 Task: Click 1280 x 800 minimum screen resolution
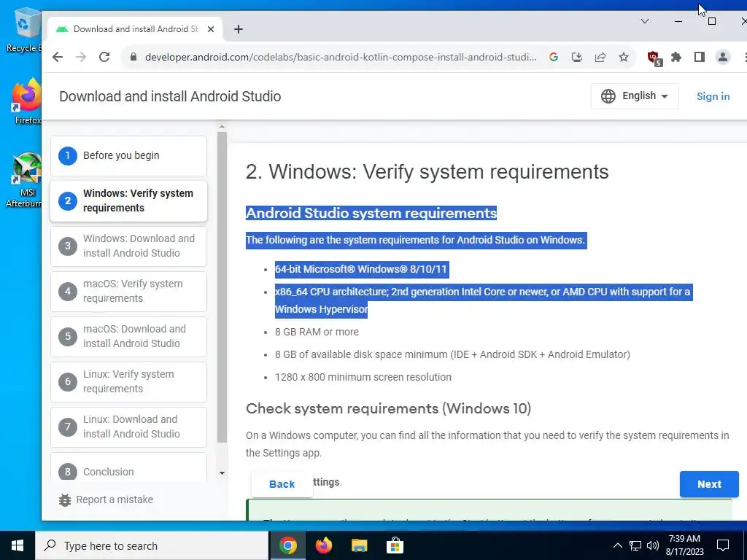tap(363, 377)
